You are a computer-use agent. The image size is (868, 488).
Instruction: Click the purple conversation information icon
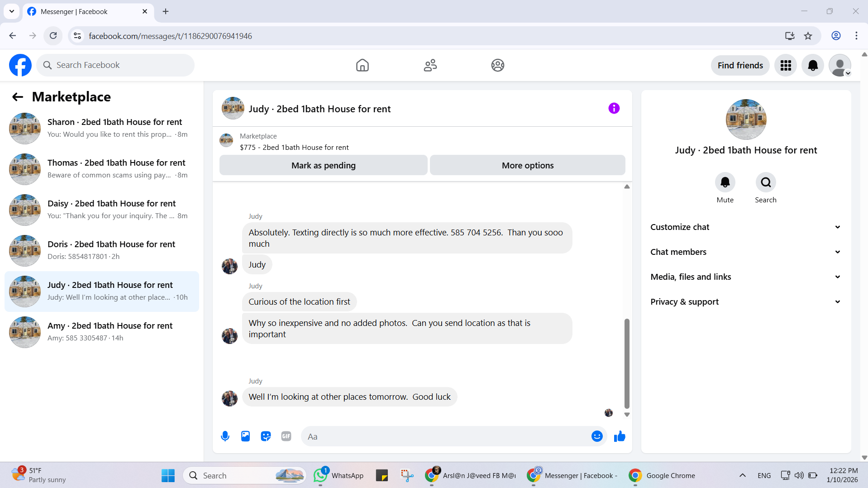[614, 108]
